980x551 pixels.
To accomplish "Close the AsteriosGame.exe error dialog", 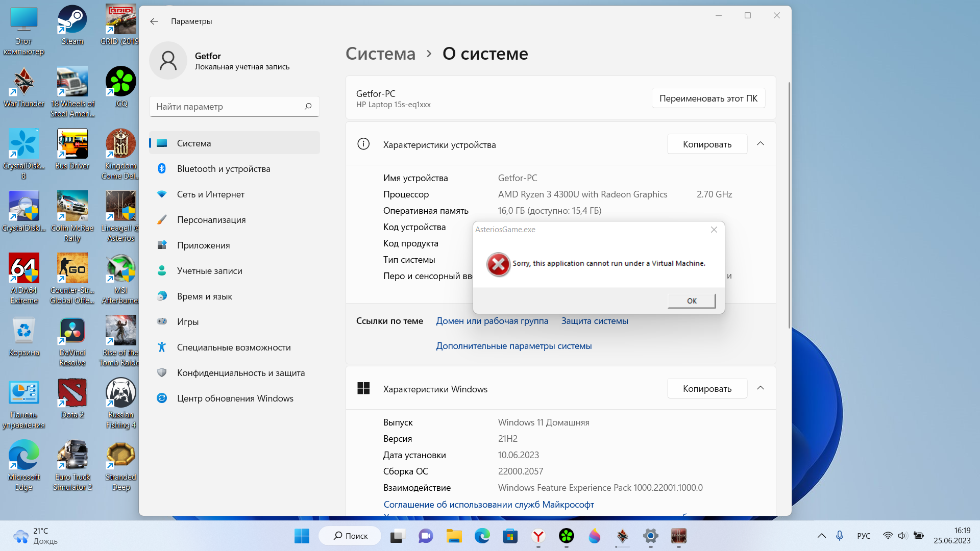I will click(714, 230).
